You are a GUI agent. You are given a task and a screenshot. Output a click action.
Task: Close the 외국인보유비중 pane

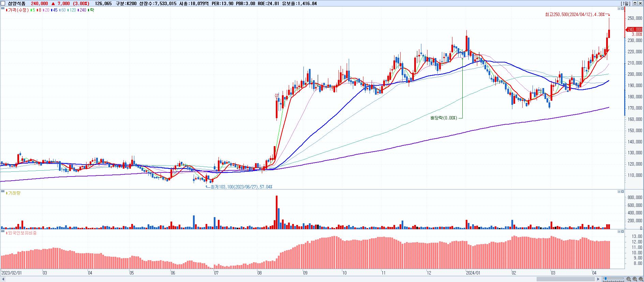[623, 231]
